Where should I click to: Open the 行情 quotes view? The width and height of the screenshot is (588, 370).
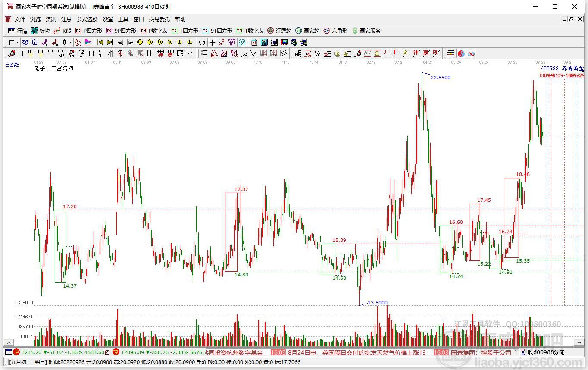[x=18, y=31]
